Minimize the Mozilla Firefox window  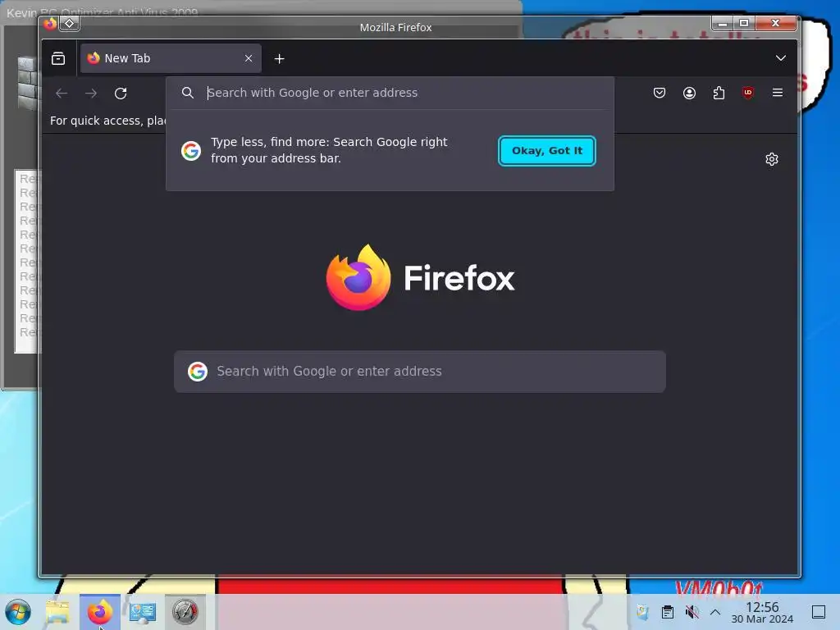pos(722,23)
